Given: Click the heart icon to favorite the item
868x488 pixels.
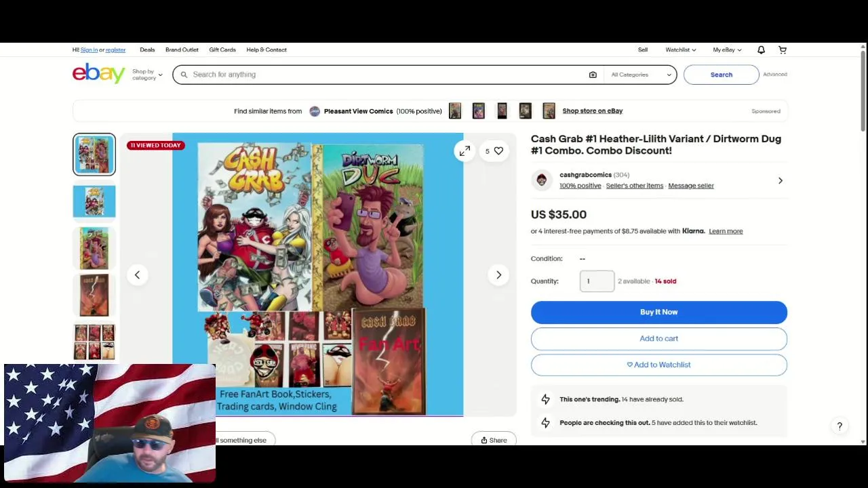Looking at the screenshot, I should tap(498, 151).
